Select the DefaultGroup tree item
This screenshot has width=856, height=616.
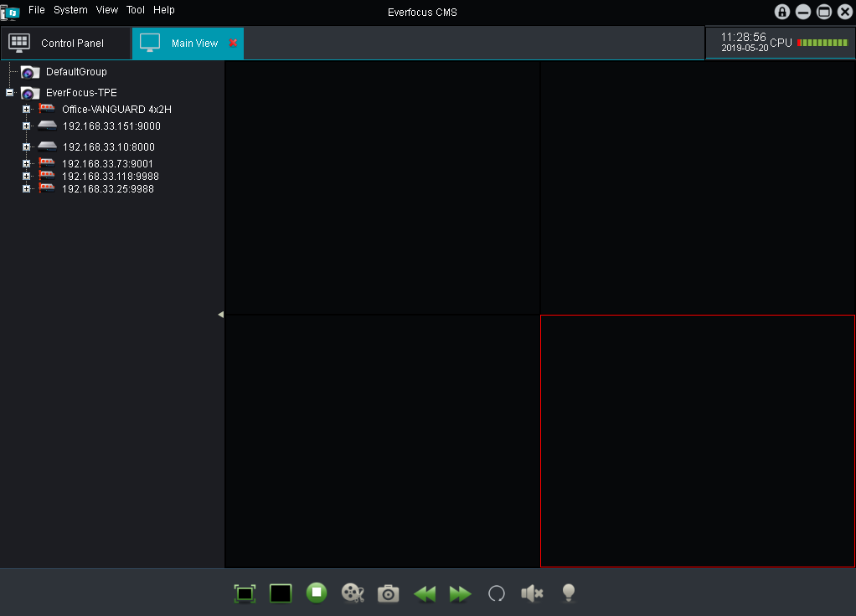pos(75,72)
